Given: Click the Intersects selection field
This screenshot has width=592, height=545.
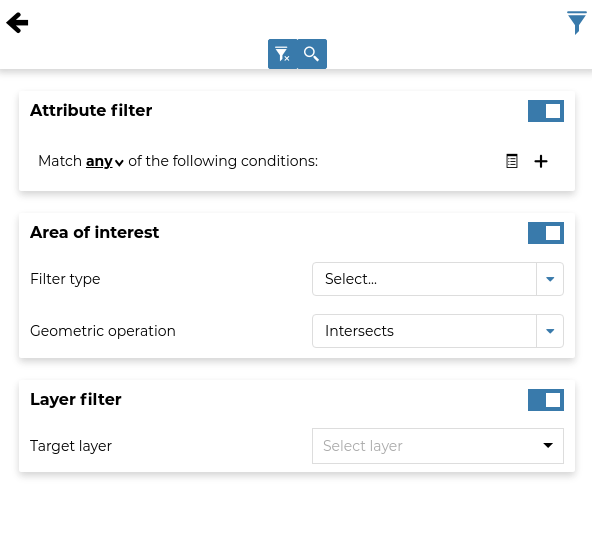Looking at the screenshot, I should [x=424, y=331].
